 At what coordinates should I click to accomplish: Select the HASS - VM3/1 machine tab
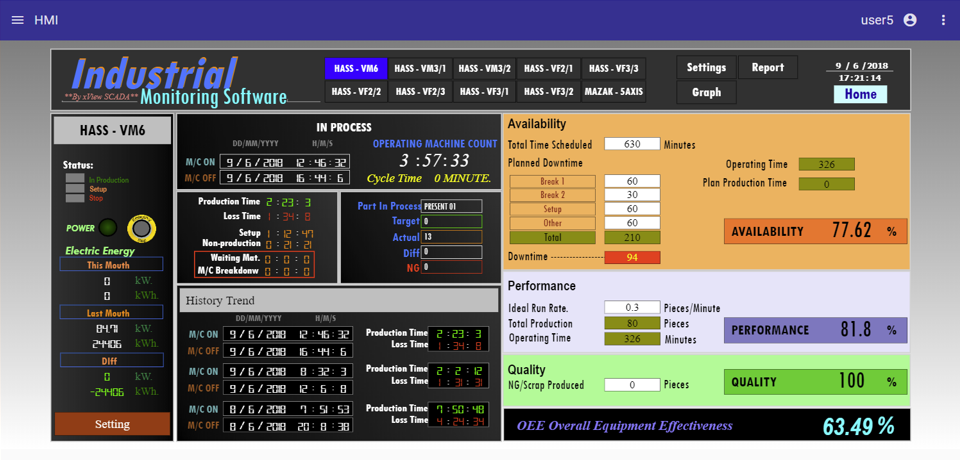click(420, 69)
